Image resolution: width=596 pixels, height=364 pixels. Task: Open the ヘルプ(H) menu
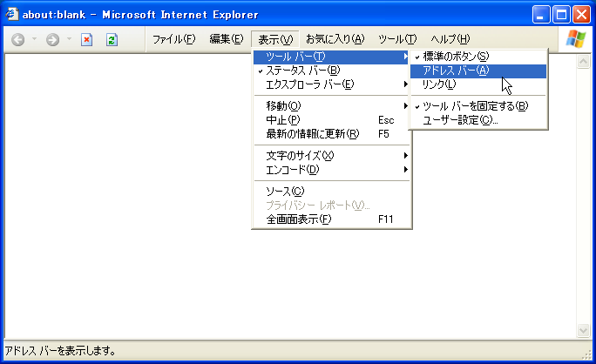pos(450,39)
